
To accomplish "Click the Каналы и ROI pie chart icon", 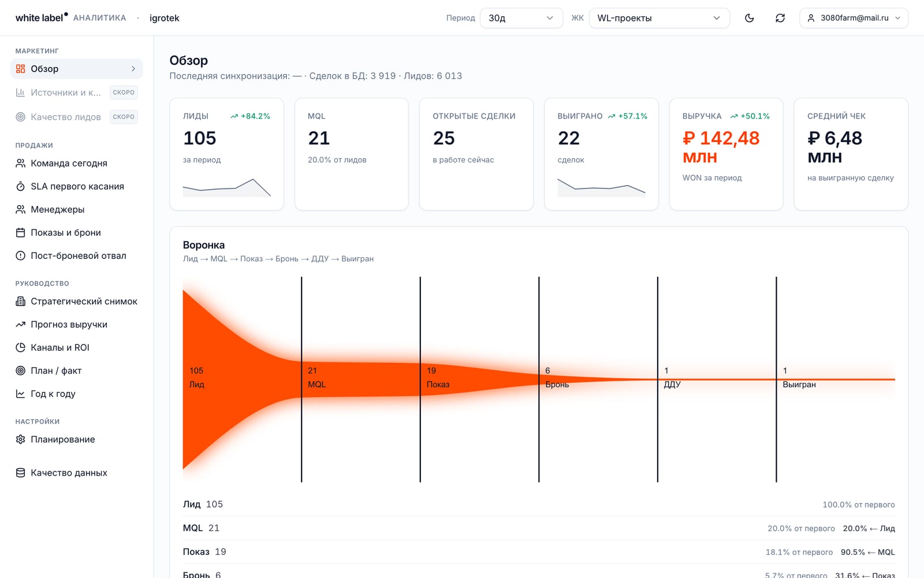I will coord(21,347).
